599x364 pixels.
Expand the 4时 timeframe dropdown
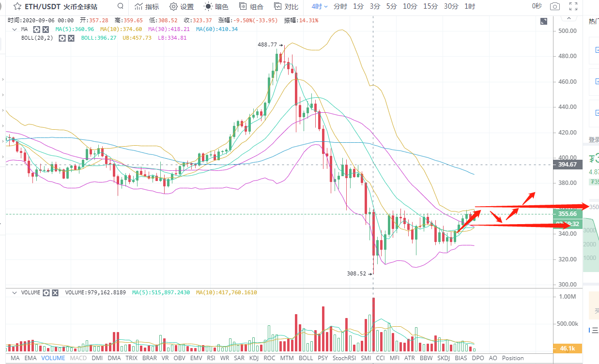point(320,7)
